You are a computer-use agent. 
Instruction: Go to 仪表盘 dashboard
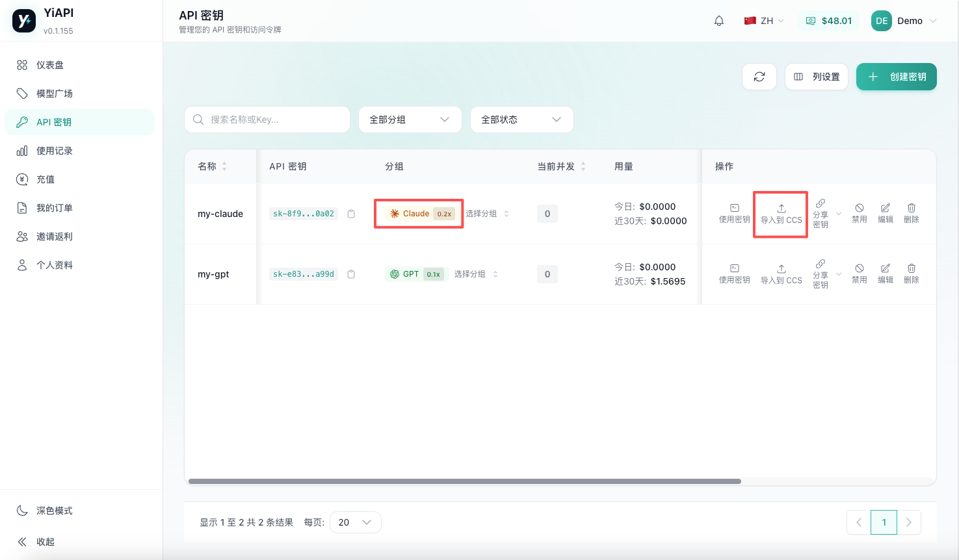pyautogui.click(x=79, y=65)
